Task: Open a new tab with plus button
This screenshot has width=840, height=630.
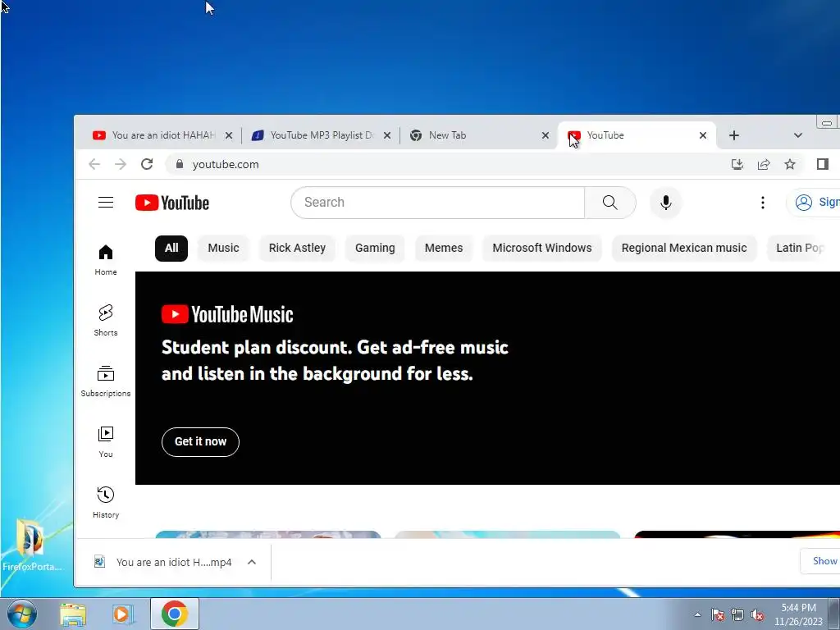Action: pyautogui.click(x=734, y=135)
